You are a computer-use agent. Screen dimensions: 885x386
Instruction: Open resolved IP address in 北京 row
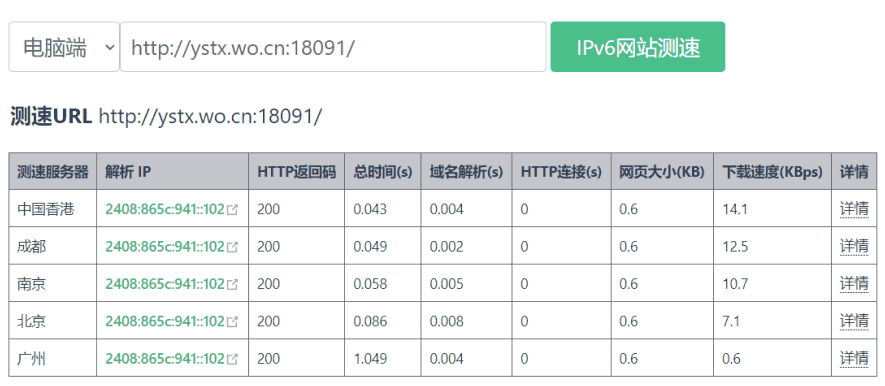pos(165,321)
